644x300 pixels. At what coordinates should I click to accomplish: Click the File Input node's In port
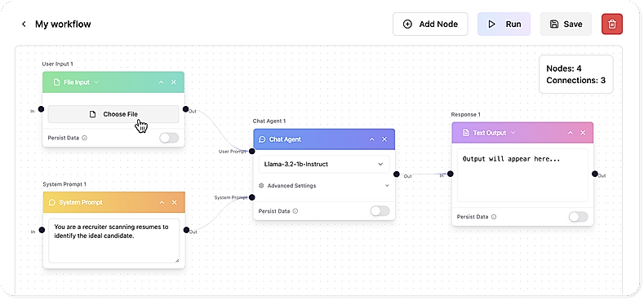pyautogui.click(x=41, y=109)
